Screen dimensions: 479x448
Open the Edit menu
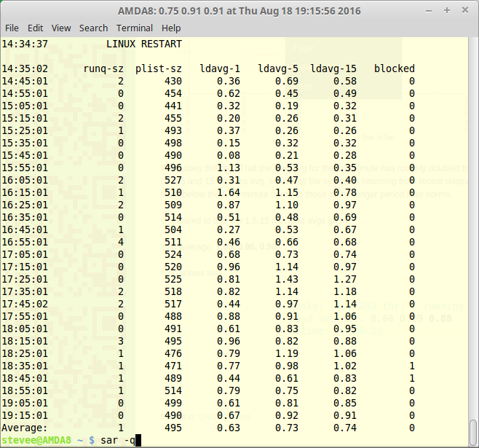point(36,28)
